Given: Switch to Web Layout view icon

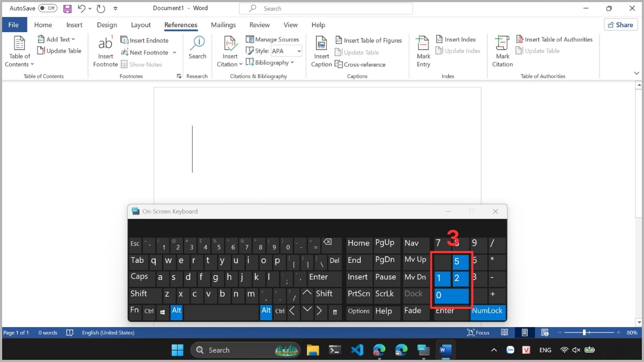Looking at the screenshot, I should pyautogui.click(x=545, y=333).
